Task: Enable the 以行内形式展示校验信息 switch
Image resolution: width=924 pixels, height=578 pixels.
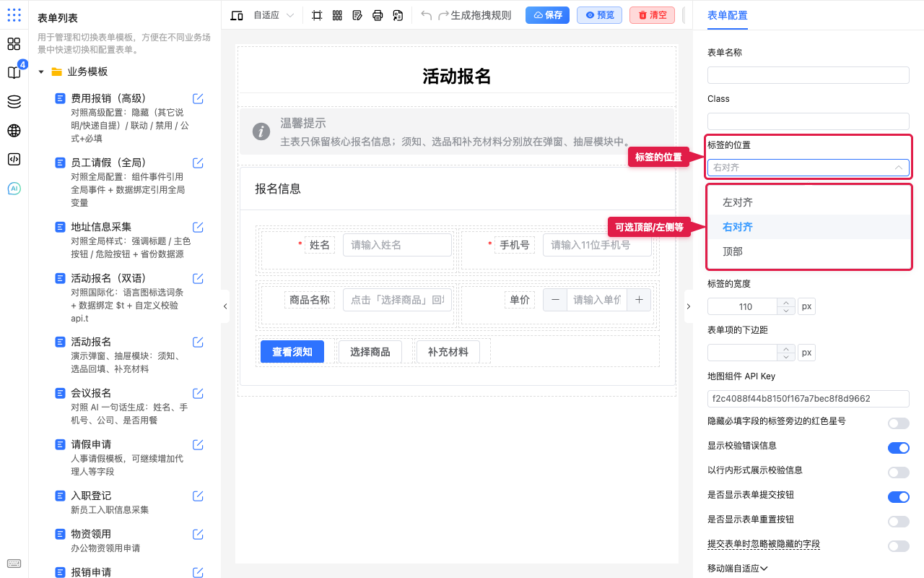Action: click(x=899, y=473)
